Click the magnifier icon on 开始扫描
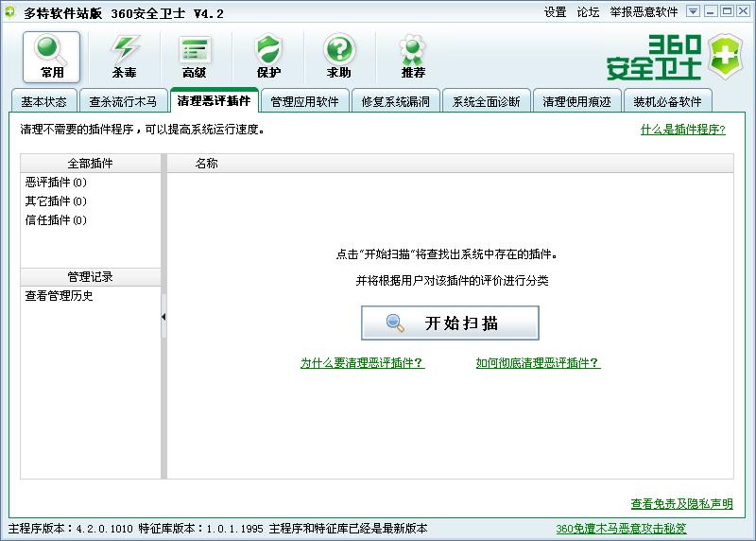This screenshot has width=756, height=541. (x=395, y=323)
